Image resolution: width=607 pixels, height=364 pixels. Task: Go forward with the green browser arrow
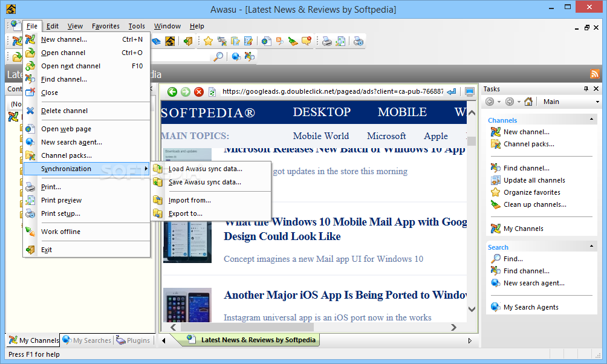(x=186, y=92)
